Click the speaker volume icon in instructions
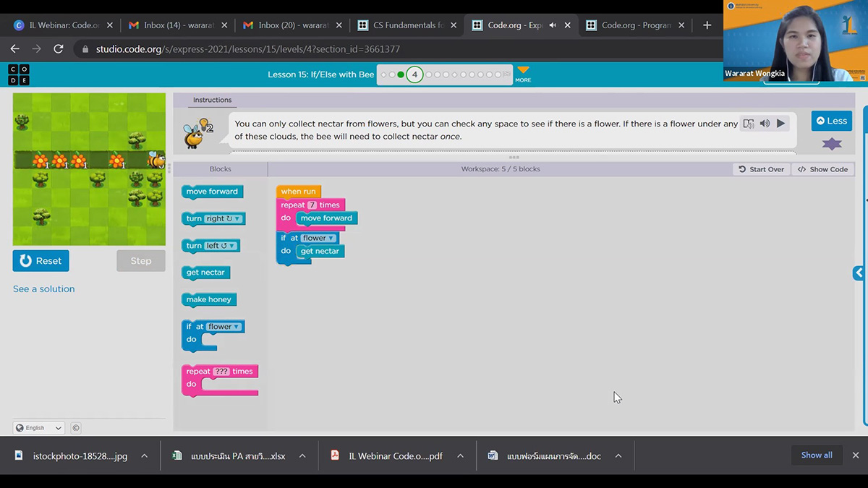Image resolution: width=868 pixels, height=488 pixels. [x=765, y=124]
